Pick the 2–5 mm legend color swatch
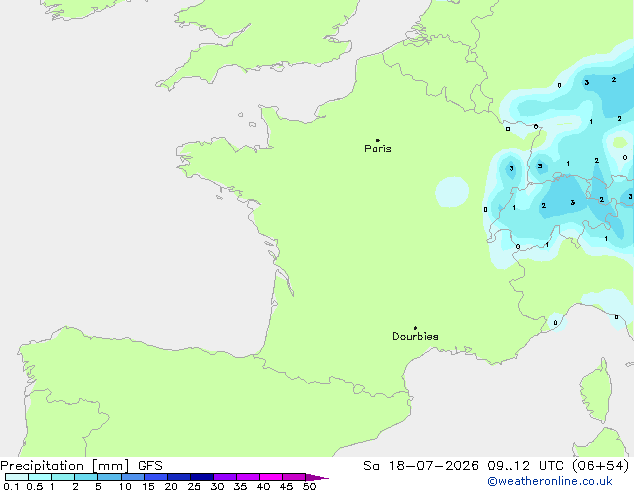The image size is (634, 490). (86, 477)
